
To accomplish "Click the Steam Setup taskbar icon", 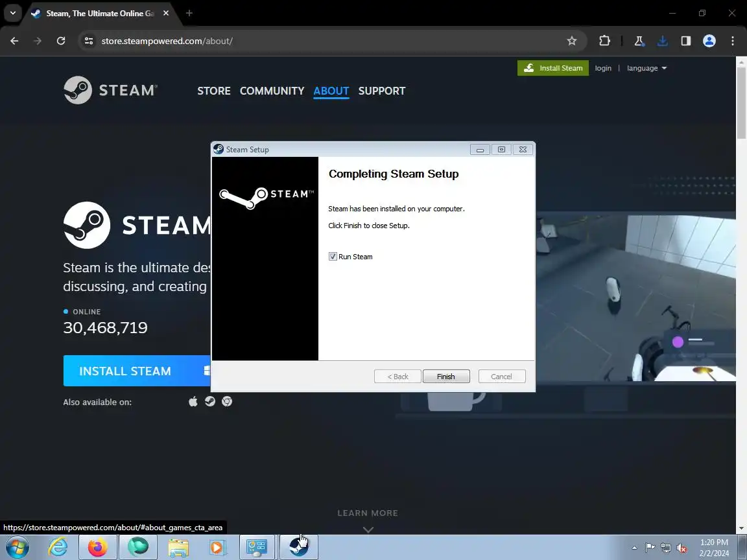I will [x=298, y=548].
